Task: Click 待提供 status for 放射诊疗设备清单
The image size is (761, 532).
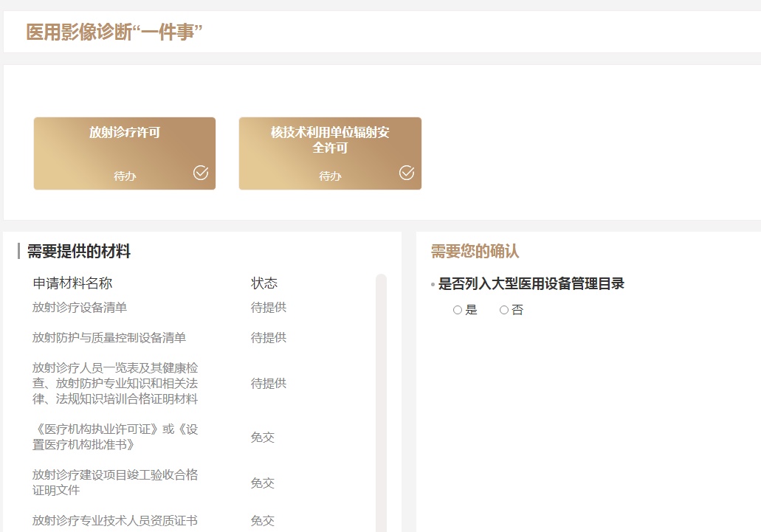Action: coord(269,308)
